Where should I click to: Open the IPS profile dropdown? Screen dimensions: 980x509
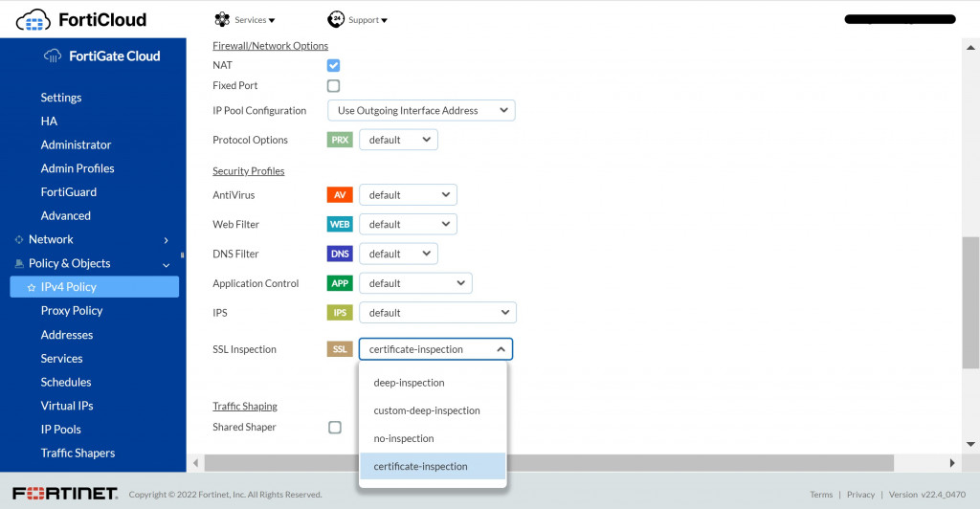tap(437, 312)
